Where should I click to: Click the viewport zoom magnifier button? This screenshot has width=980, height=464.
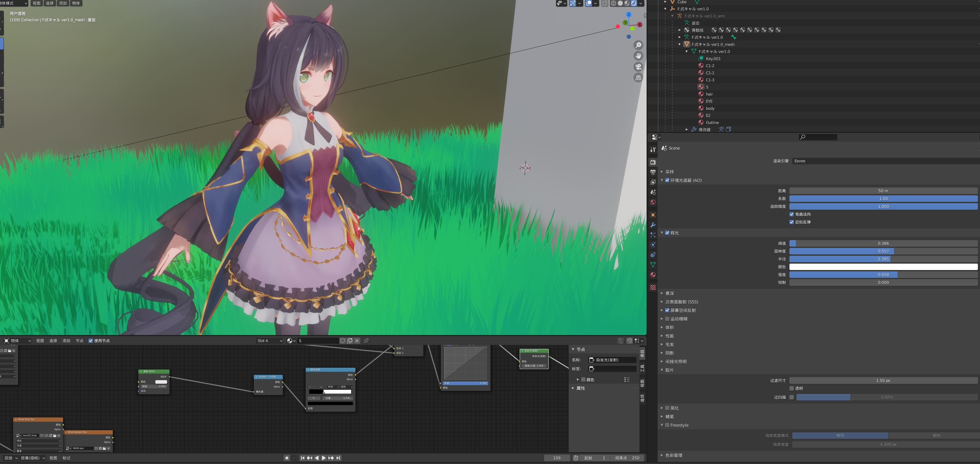click(638, 45)
